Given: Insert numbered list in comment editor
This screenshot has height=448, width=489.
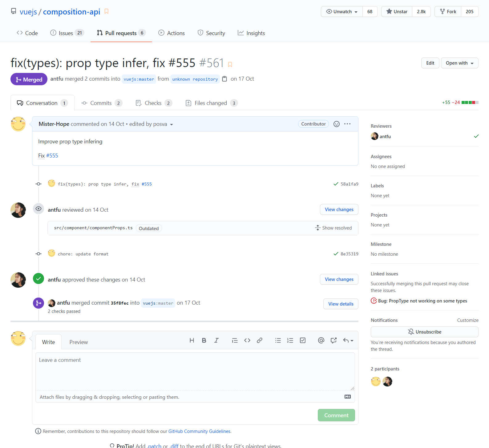Looking at the screenshot, I should [290, 340].
